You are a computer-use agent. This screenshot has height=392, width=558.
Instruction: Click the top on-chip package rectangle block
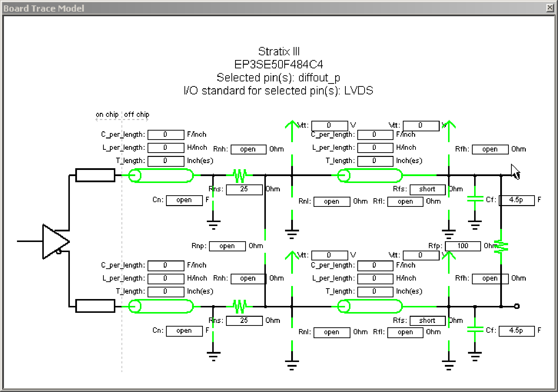95,175
